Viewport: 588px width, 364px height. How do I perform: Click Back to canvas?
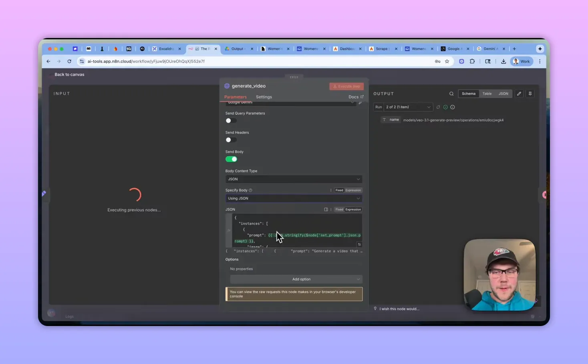[69, 74]
